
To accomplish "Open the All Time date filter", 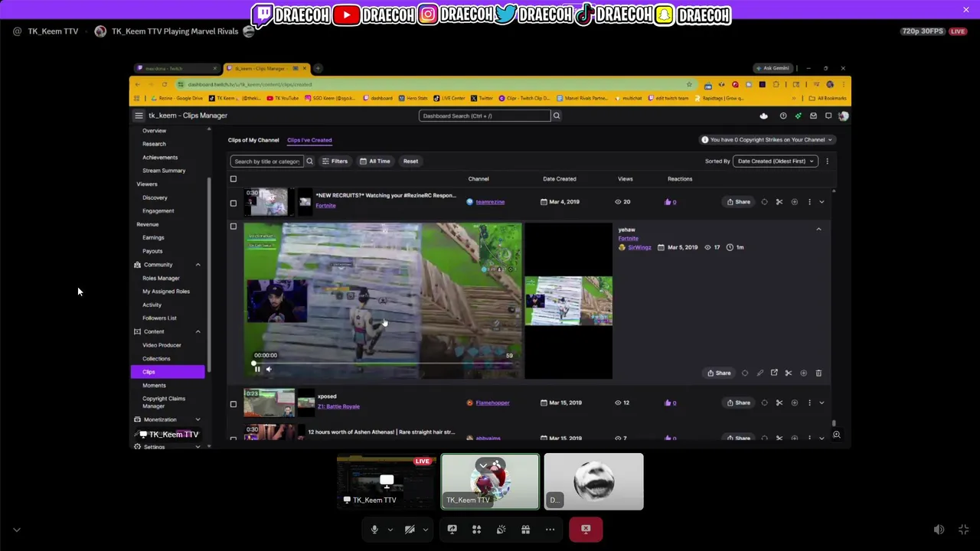I will pos(375,161).
